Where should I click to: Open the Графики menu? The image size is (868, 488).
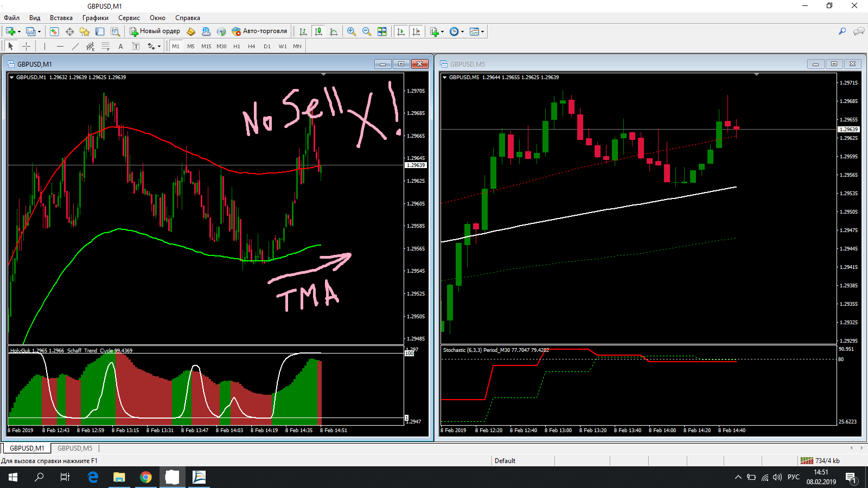click(95, 18)
